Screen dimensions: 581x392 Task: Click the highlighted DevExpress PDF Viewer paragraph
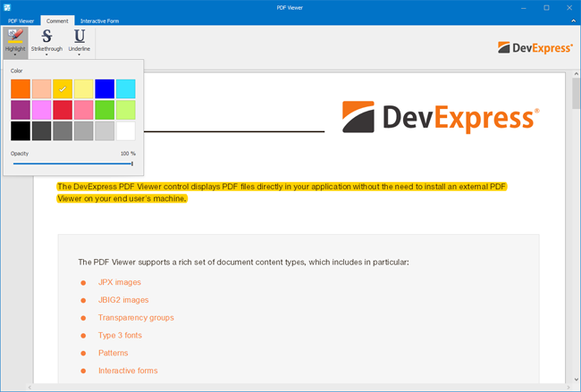(x=282, y=193)
